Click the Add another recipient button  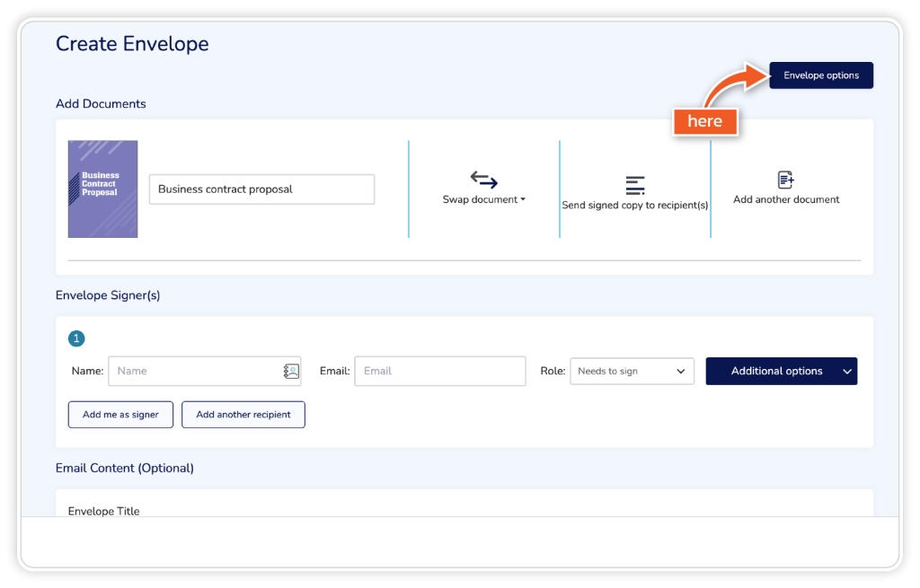click(243, 415)
